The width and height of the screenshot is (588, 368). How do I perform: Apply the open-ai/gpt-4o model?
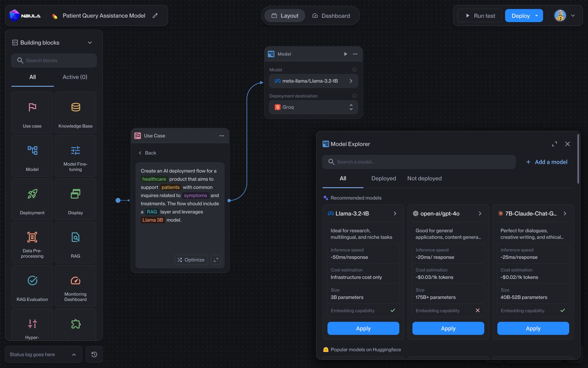(x=448, y=328)
